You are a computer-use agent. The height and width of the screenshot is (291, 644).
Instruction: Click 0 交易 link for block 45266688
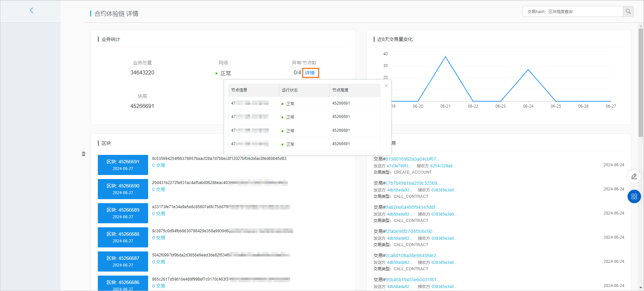(158, 238)
